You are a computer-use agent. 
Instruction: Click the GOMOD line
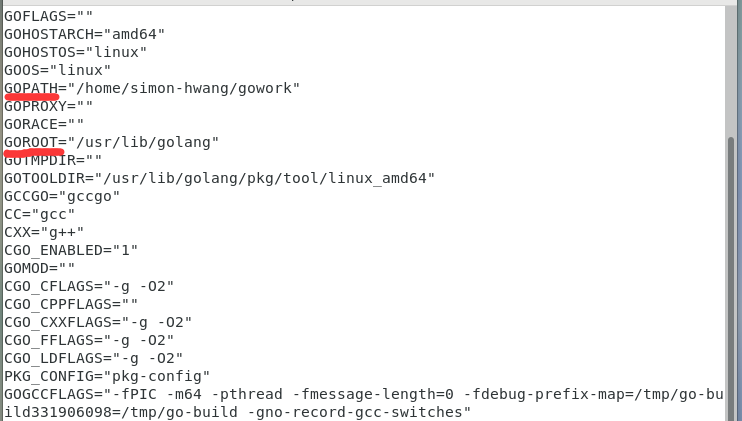[x=40, y=268]
